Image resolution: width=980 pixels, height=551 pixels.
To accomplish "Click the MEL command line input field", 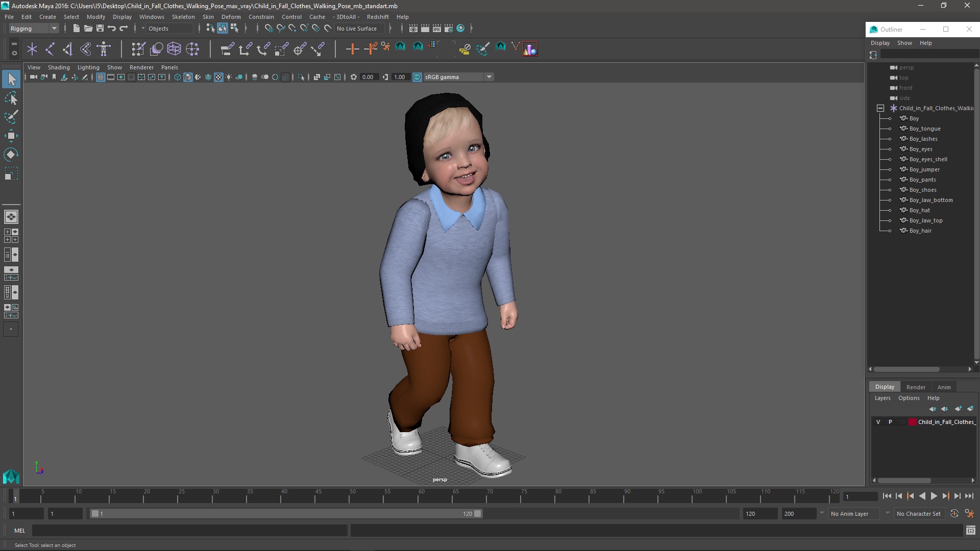I will click(x=190, y=531).
